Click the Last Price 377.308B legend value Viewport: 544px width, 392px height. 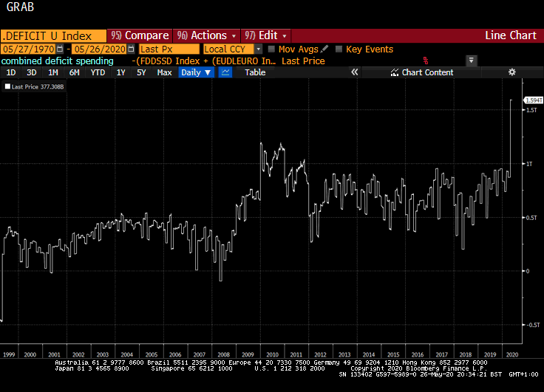tap(38, 86)
